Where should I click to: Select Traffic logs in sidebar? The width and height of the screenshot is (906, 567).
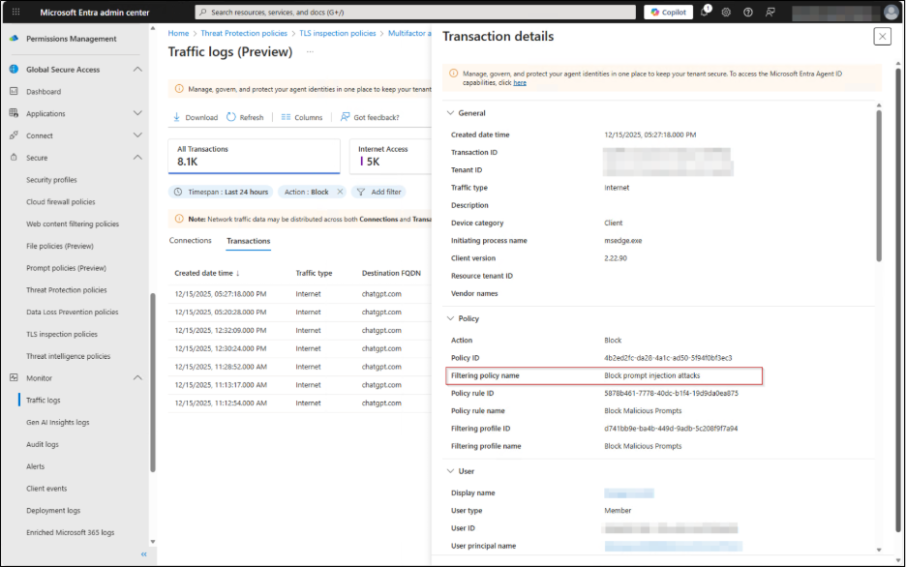tap(43, 400)
